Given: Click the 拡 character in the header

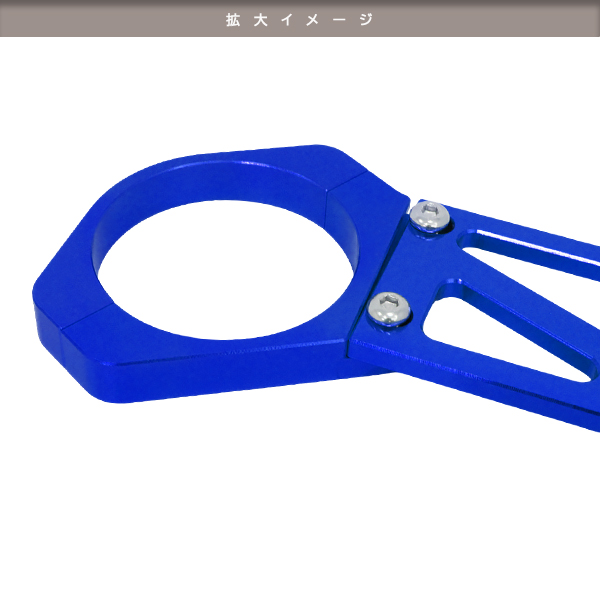Looking at the screenshot, I should tap(233, 19).
